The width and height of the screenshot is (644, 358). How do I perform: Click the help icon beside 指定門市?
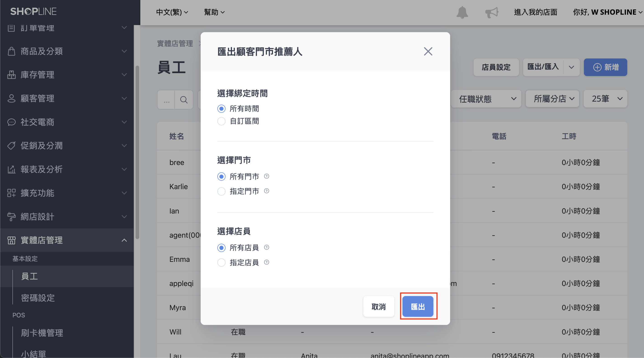pos(266,191)
